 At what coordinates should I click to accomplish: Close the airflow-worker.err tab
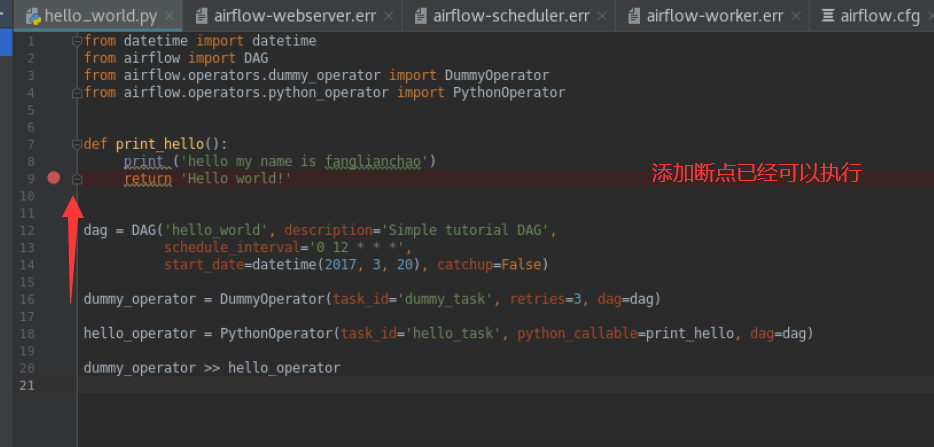click(x=797, y=16)
